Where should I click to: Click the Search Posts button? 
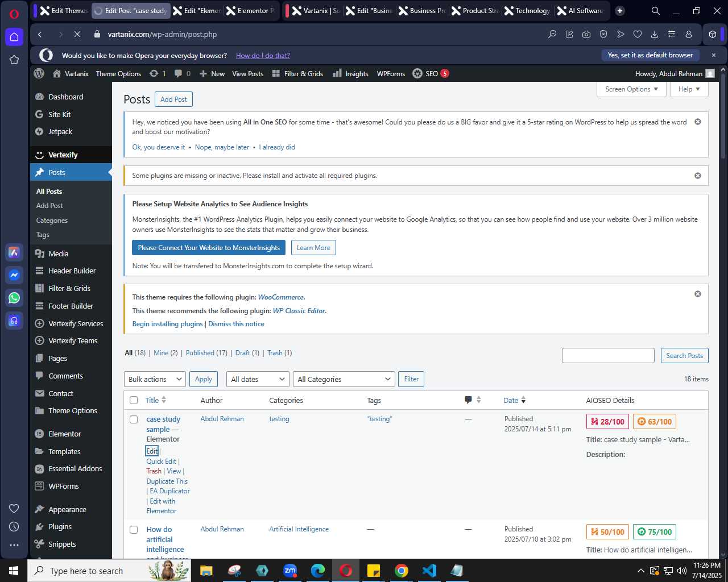click(x=684, y=356)
